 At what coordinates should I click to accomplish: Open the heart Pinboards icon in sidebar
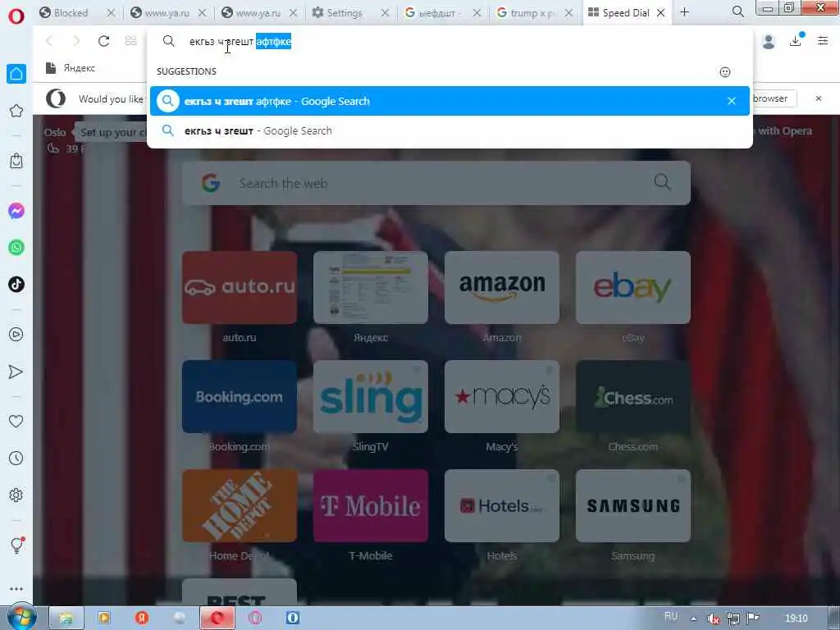16,421
